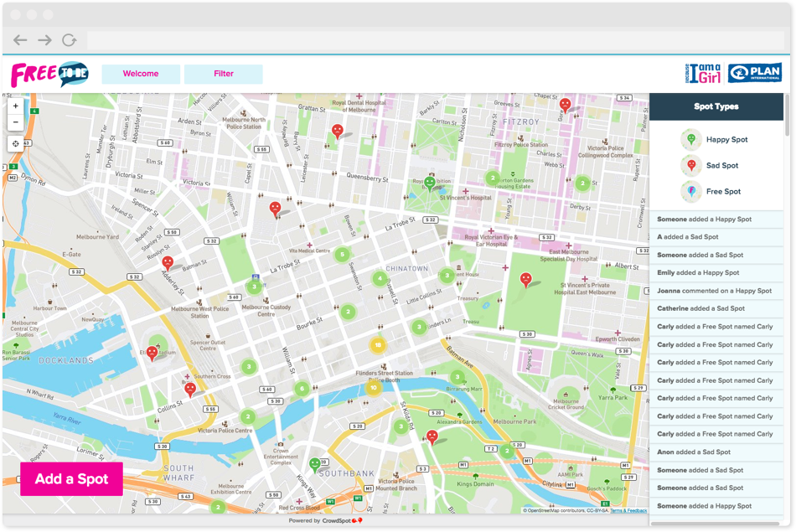Open the feed entry 'Joanna commented on a Happy Spot'
The image size is (796, 532).
coord(716,290)
